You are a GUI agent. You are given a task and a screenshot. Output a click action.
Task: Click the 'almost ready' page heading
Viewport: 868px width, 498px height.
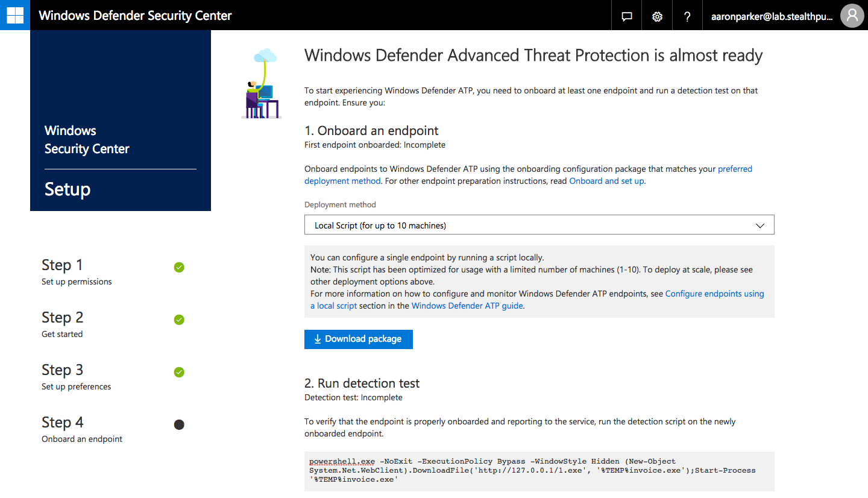point(533,55)
